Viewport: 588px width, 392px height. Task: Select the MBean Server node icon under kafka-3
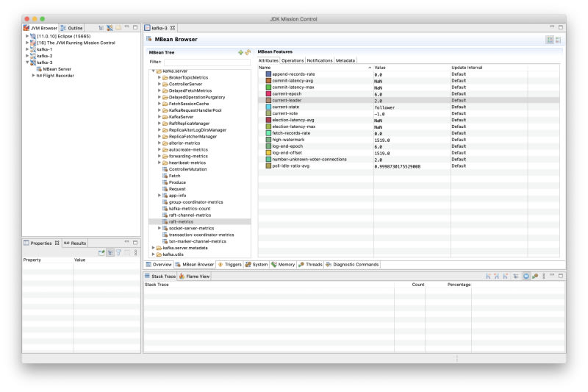tap(38, 68)
